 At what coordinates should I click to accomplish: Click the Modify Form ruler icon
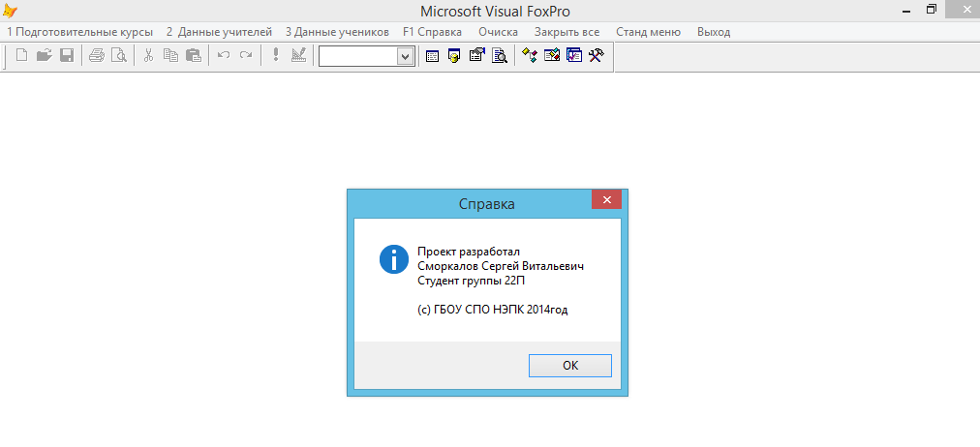coord(299,55)
